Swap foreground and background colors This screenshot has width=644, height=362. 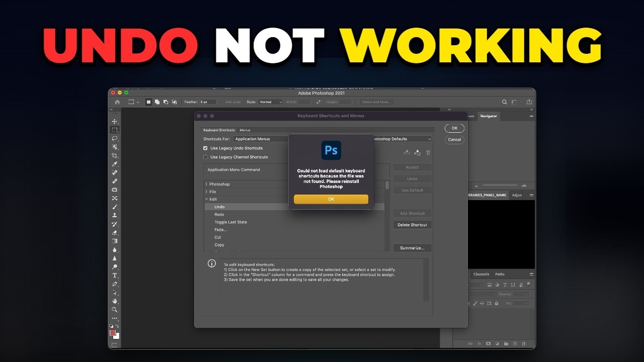coord(117,326)
